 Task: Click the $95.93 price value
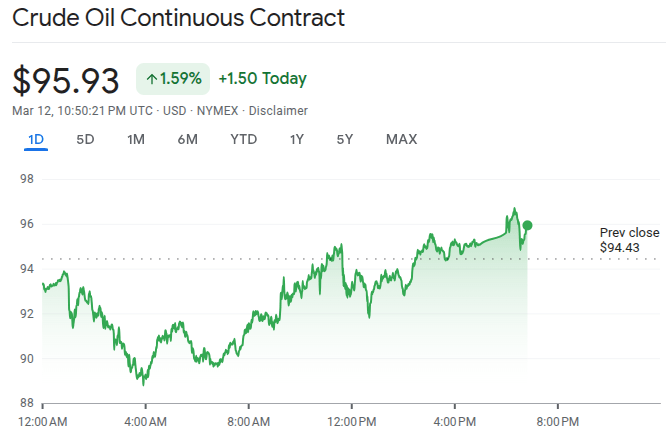point(66,80)
